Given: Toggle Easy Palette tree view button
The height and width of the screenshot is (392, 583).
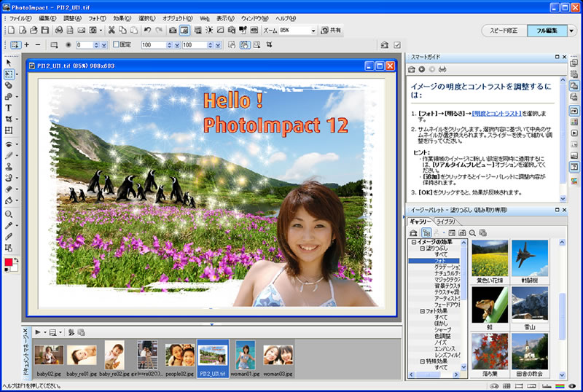Looking at the screenshot, I should pos(426,233).
